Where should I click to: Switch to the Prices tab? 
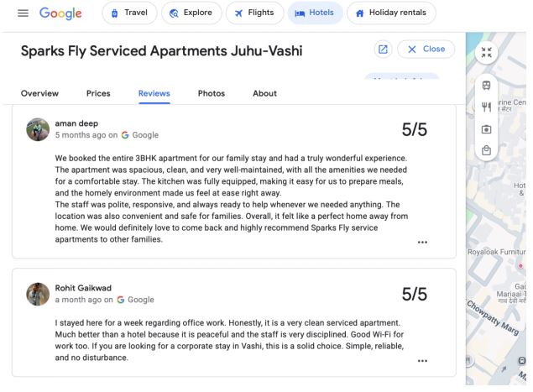point(98,92)
